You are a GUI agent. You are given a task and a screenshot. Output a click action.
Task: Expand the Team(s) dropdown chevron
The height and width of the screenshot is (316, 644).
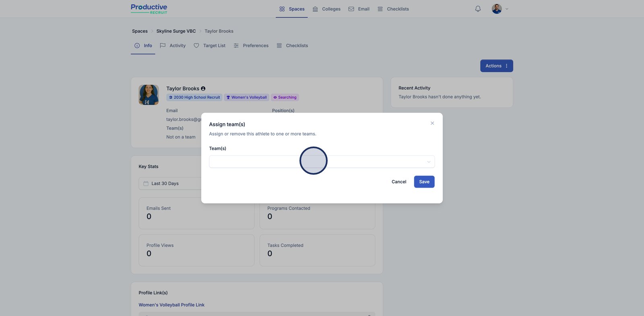tap(429, 162)
